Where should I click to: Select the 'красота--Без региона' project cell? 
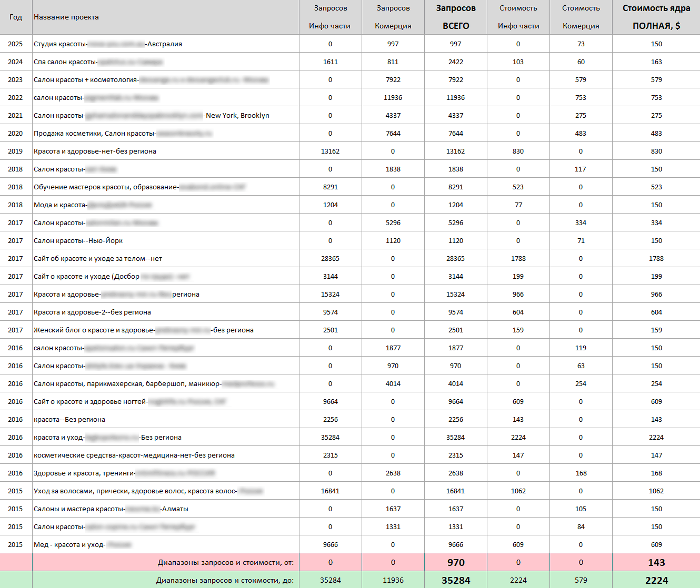click(x=69, y=420)
